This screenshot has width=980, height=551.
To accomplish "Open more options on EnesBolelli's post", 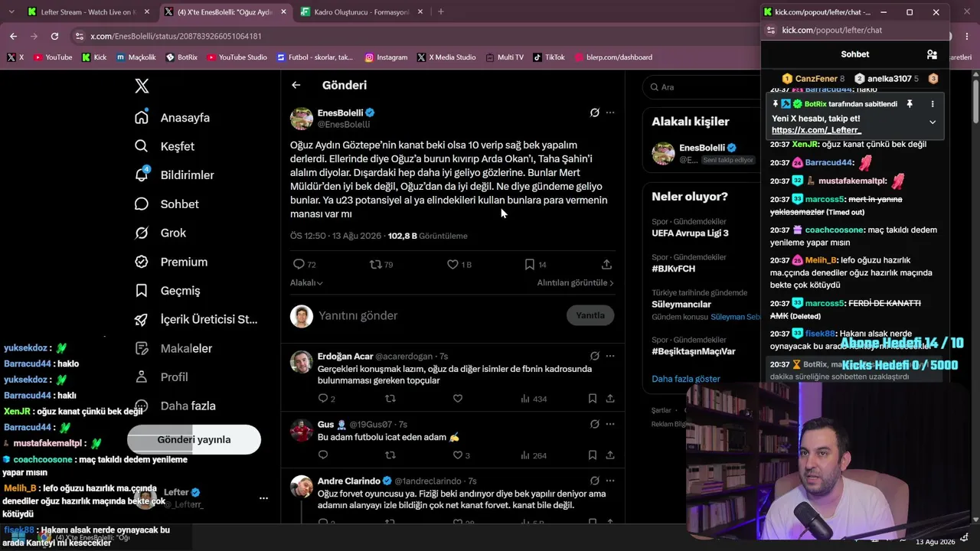I will tap(610, 112).
